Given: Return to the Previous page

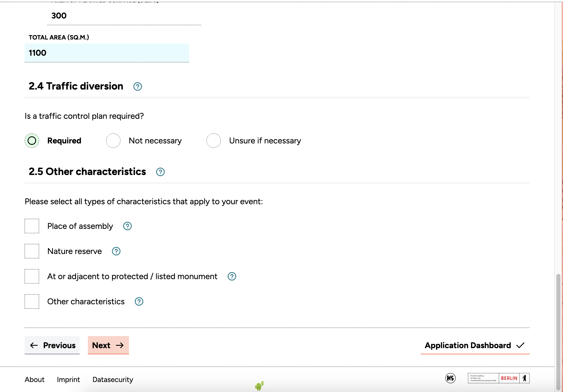Looking at the screenshot, I should pos(52,345).
